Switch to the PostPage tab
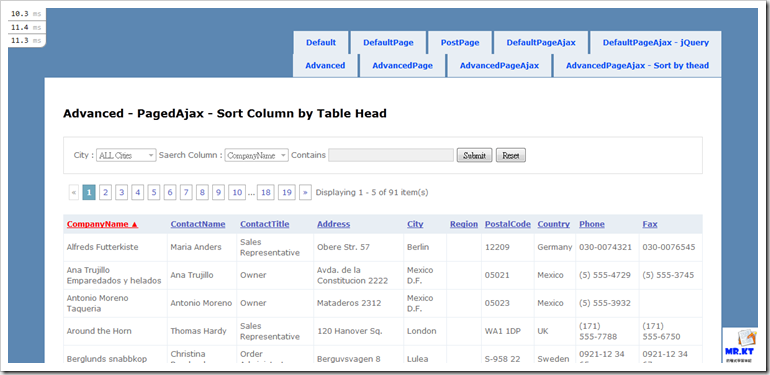The height and width of the screenshot is (375, 770). pyautogui.click(x=460, y=43)
